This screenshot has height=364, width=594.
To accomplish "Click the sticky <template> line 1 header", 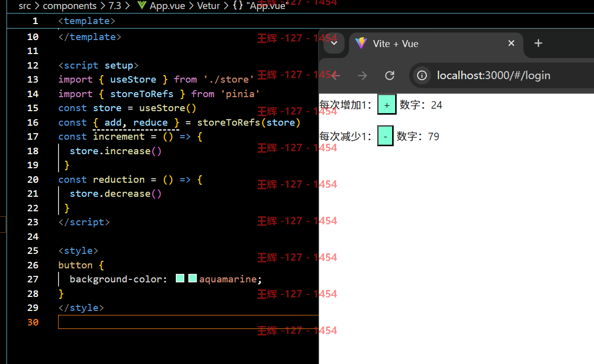I will (87, 21).
